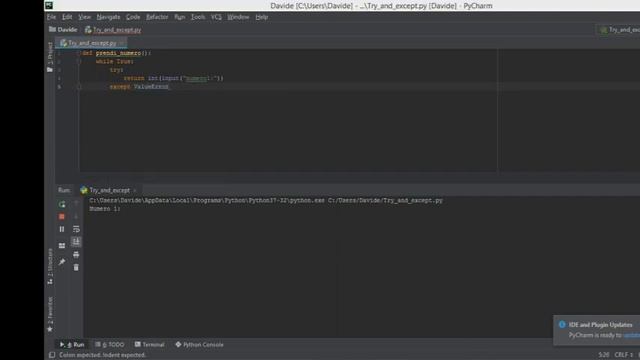Toggle soft-wrap in the Run console
The image size is (640, 360).
coord(76,229)
